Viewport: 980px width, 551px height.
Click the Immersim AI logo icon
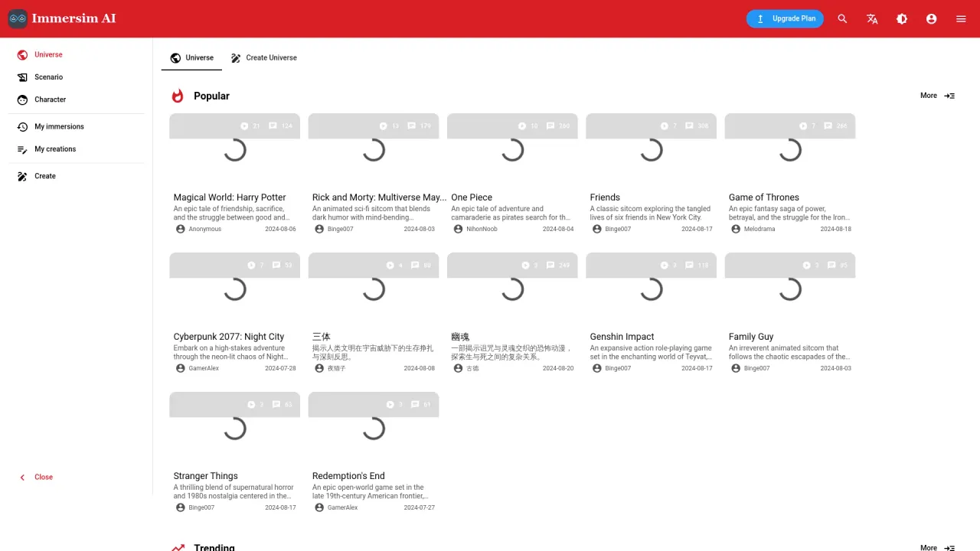(x=18, y=18)
